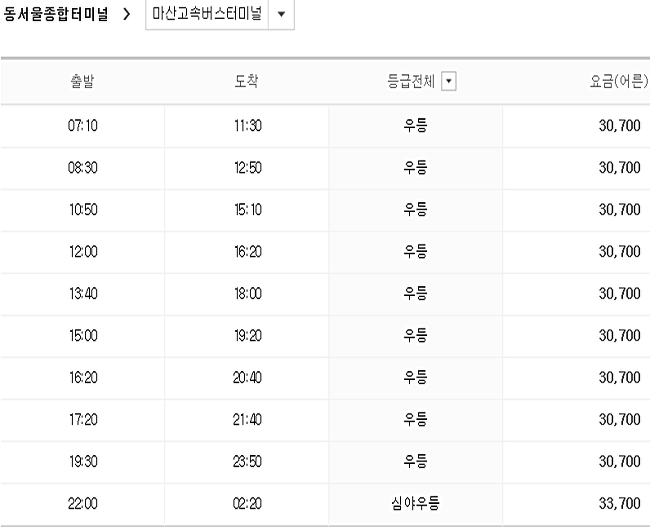Choose the 심야우등 late-night bus grade

click(415, 503)
